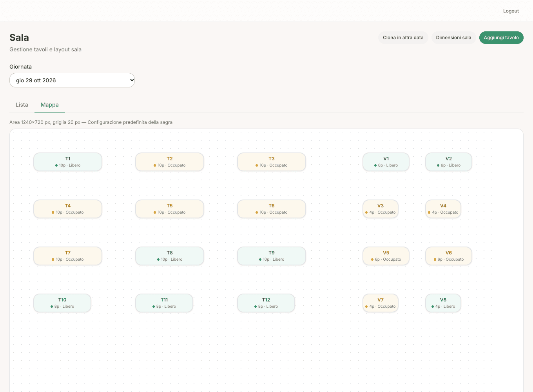
Task: Select free table T8
Action: [x=170, y=256]
